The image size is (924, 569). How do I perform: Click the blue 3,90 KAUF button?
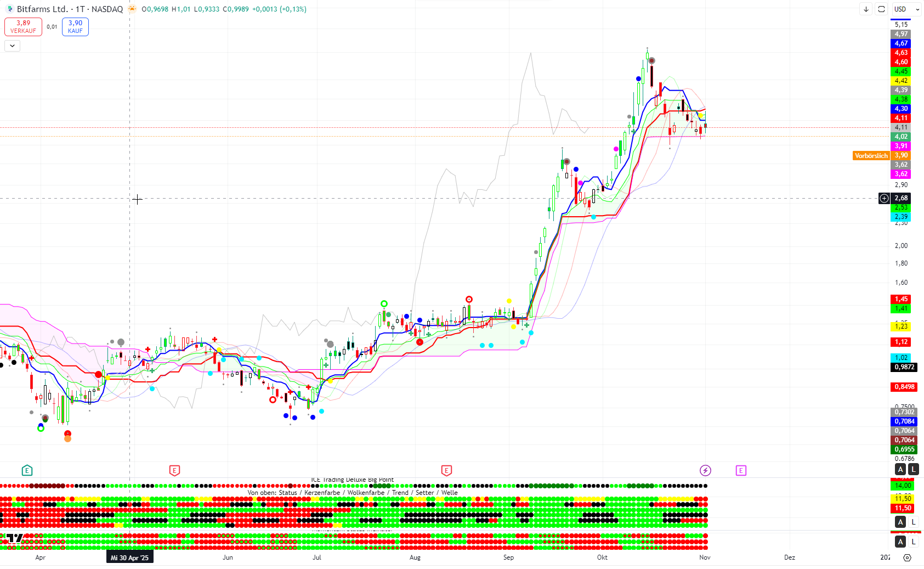tap(75, 26)
